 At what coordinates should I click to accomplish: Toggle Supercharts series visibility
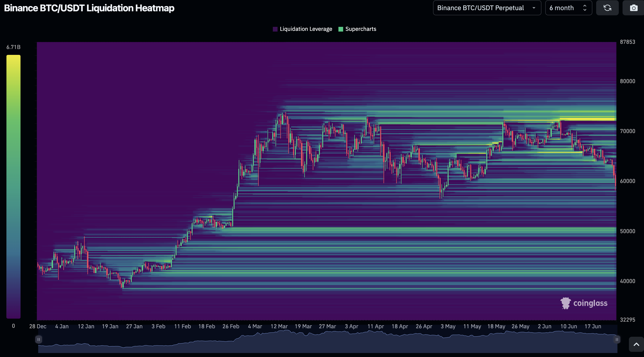point(360,29)
